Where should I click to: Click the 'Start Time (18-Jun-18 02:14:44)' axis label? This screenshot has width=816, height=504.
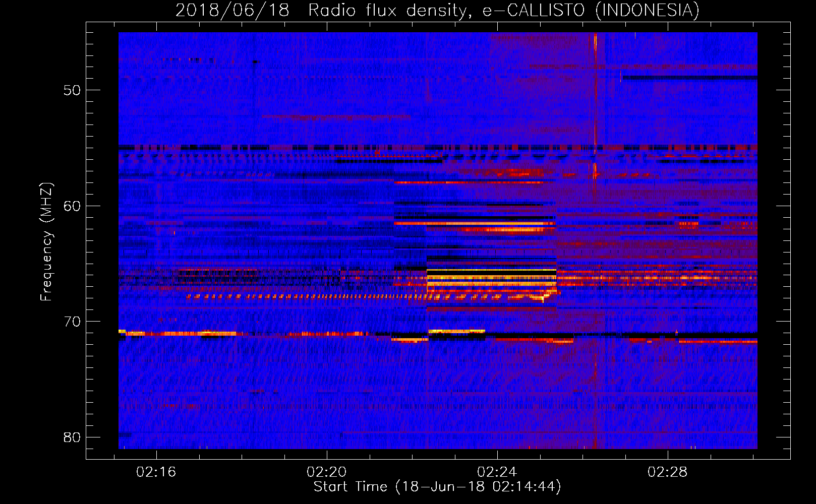click(437, 487)
